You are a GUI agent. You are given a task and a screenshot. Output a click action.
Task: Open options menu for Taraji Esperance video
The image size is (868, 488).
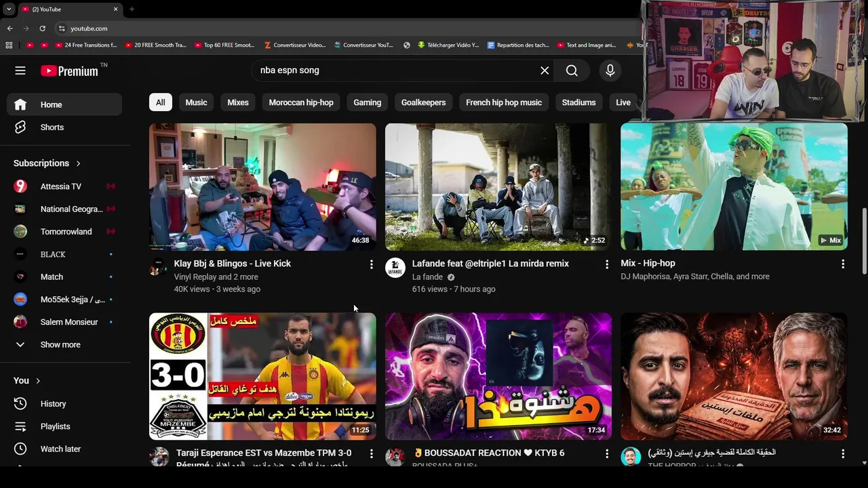click(x=371, y=453)
